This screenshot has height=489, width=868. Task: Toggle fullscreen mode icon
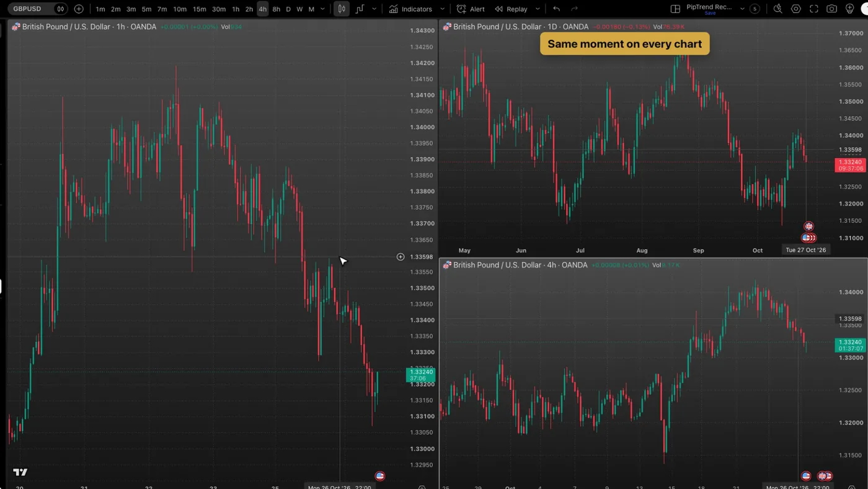point(814,9)
